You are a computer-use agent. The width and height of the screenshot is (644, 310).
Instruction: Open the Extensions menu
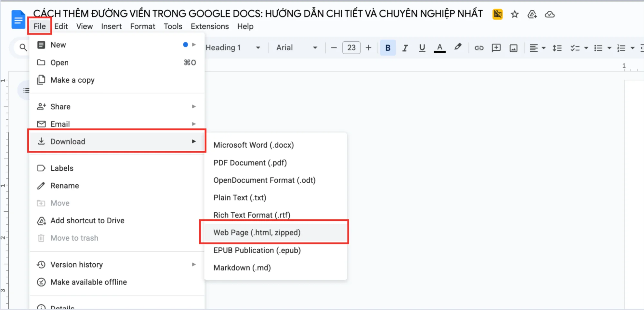(x=210, y=26)
